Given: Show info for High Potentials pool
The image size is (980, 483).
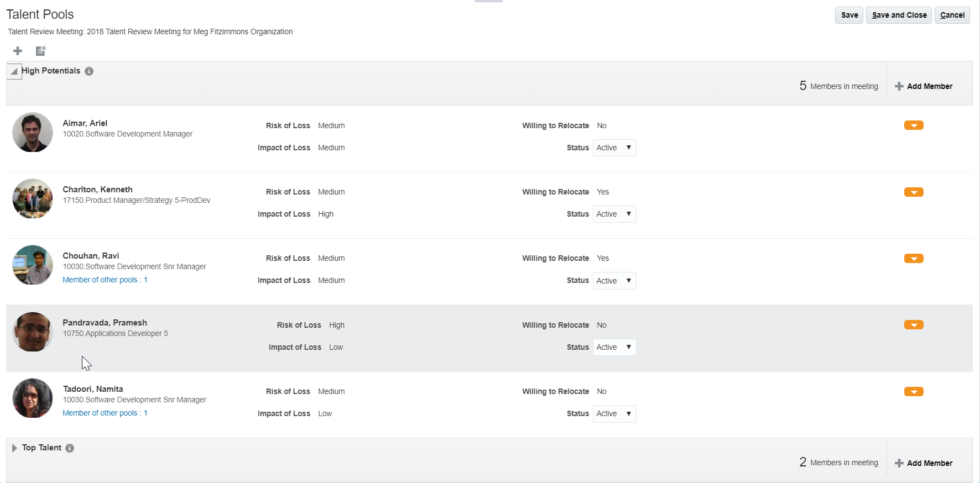Looking at the screenshot, I should [x=89, y=71].
